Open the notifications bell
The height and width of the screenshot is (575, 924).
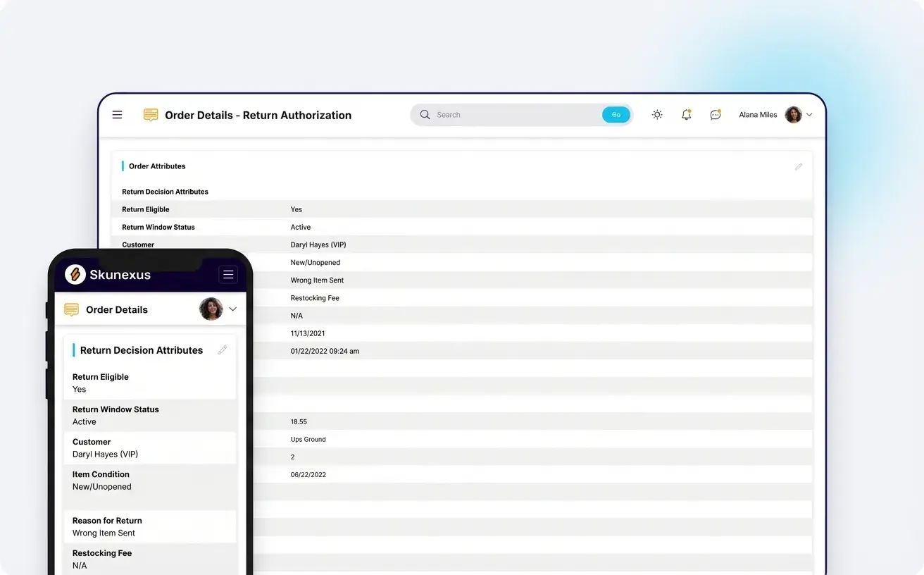(686, 114)
